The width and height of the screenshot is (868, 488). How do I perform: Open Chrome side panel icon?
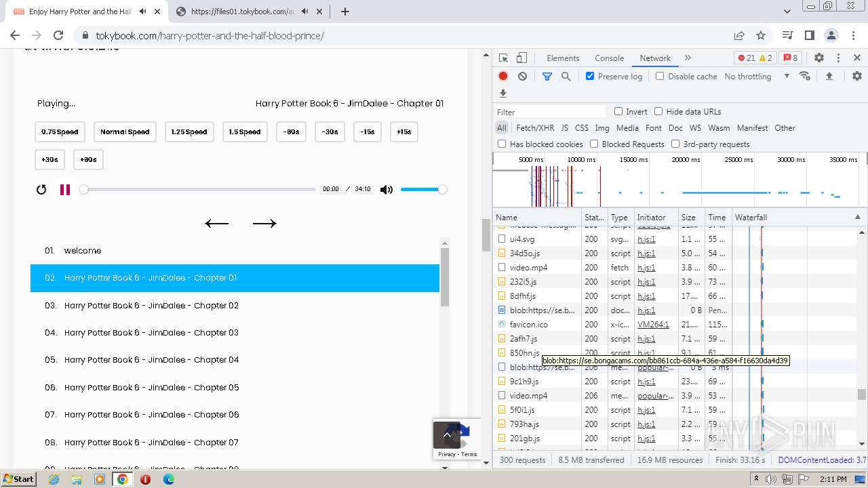pos(810,35)
